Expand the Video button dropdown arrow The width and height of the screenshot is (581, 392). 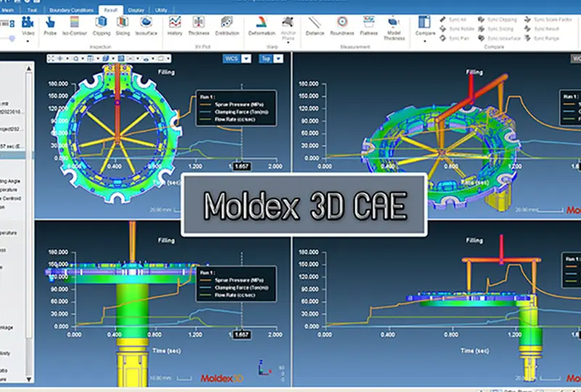[28, 41]
